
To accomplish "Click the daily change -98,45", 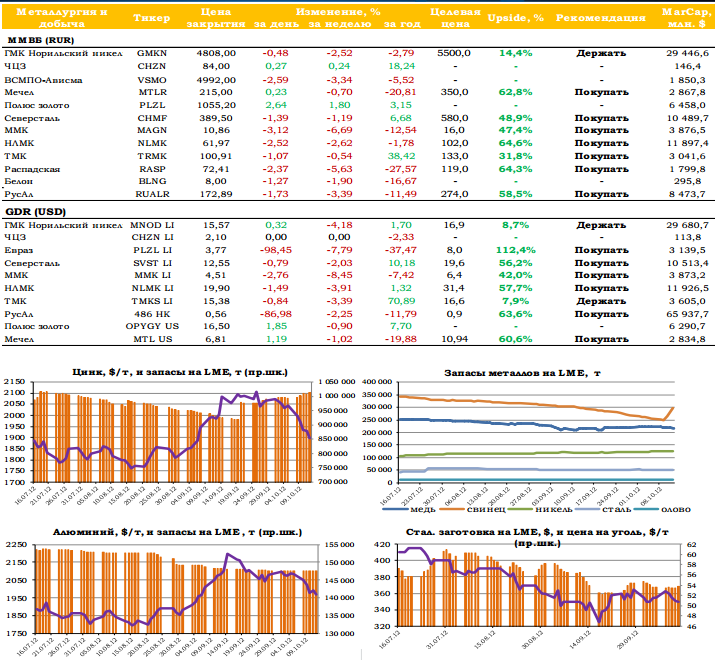I will coord(276,250).
